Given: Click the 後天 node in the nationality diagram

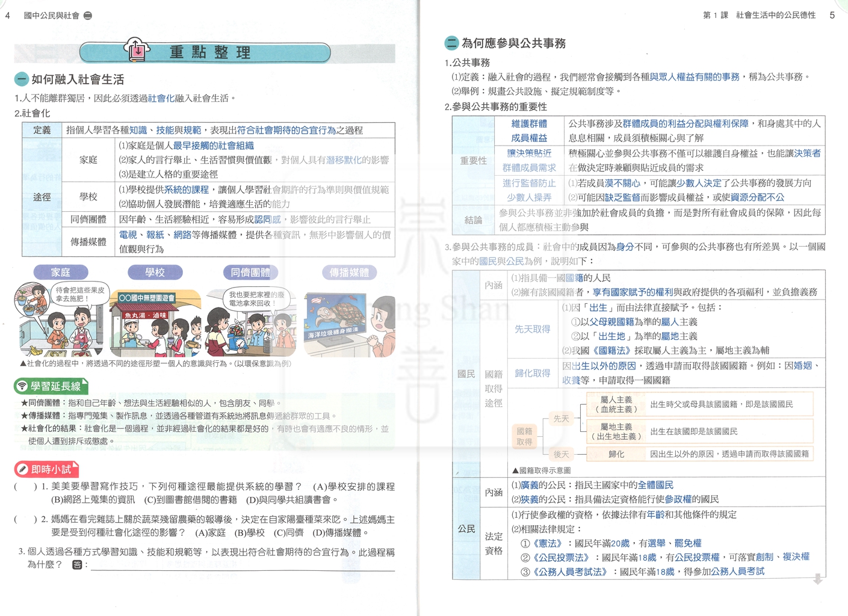Looking at the screenshot, I should click(x=561, y=454).
